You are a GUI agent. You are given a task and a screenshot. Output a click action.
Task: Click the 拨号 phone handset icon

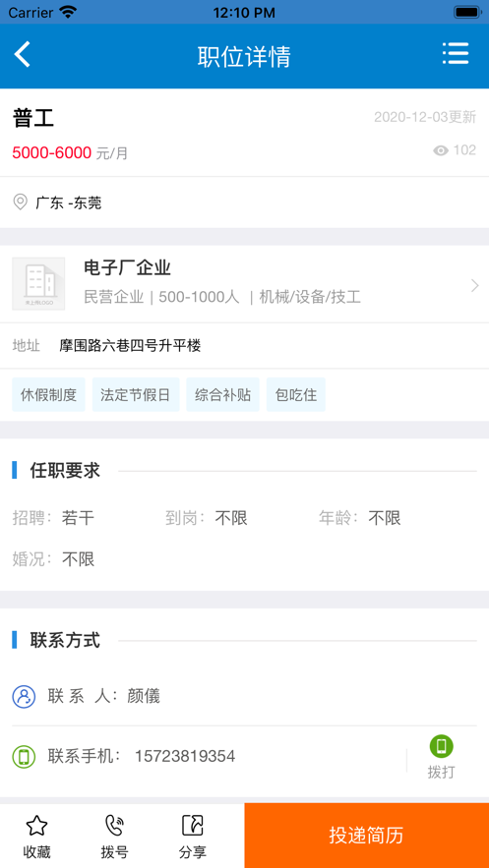point(115,826)
